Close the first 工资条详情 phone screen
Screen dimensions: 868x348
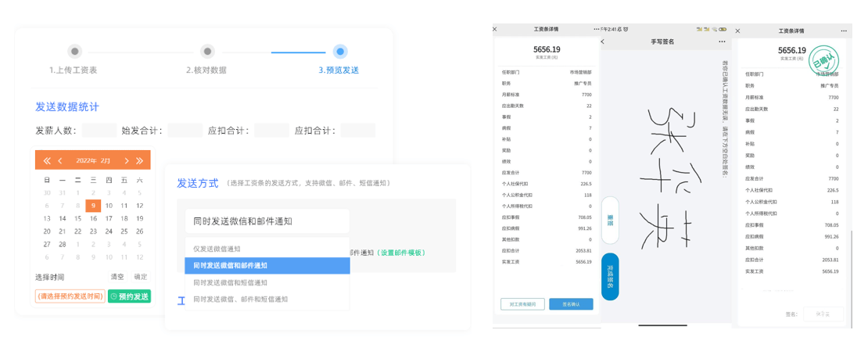click(495, 29)
